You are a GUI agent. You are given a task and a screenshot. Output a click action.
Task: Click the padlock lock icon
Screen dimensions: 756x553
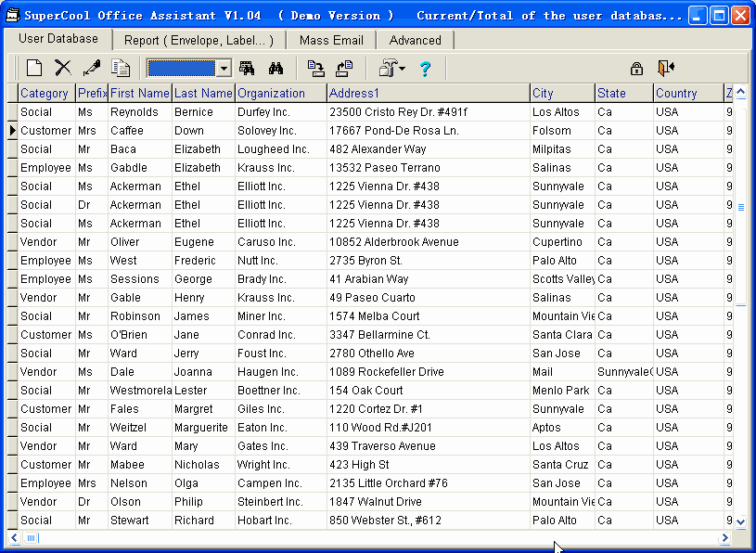(636, 68)
